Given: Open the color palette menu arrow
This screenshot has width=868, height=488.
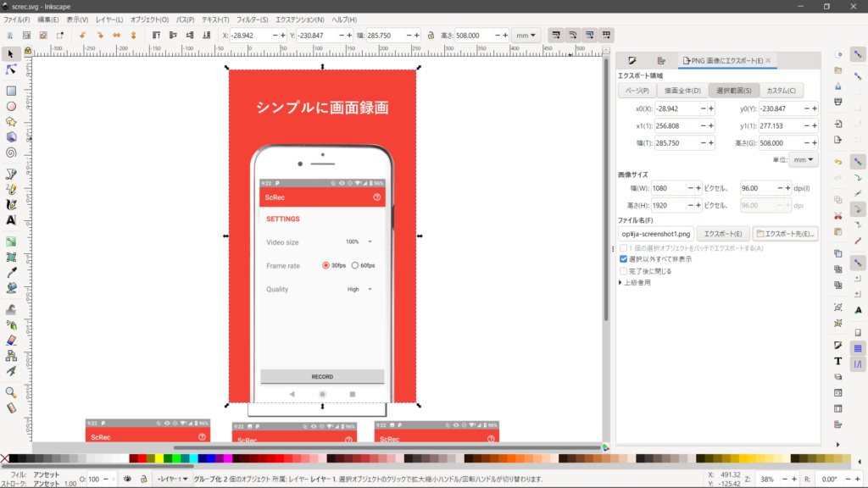Looking at the screenshot, I should coord(860,462).
